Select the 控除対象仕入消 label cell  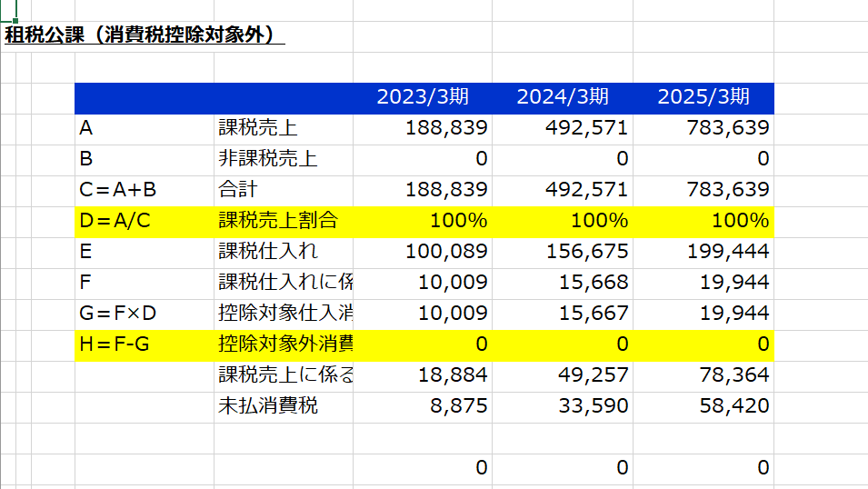tap(284, 314)
